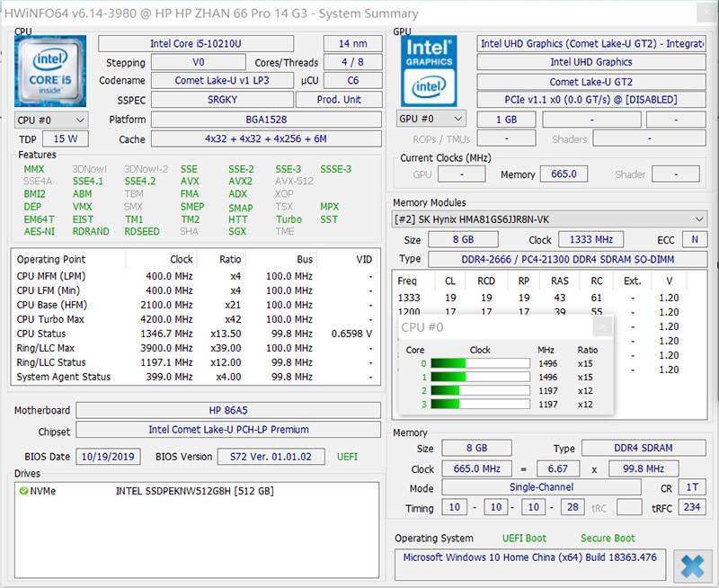Screen dimensions: 719x588
Task: Click the memory clock multiplier 6.67 field
Action: pyautogui.click(x=557, y=468)
